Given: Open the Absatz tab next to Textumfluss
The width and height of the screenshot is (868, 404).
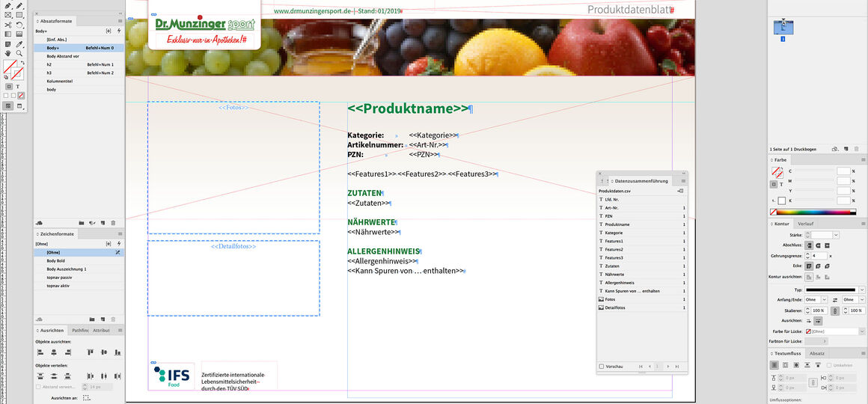Looking at the screenshot, I should (817, 353).
